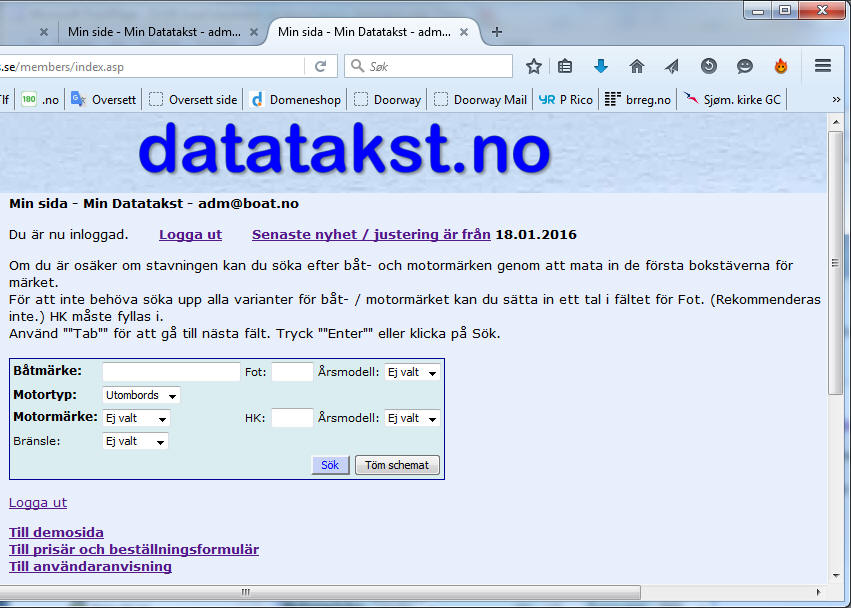Open the downloads arrow icon
The height and width of the screenshot is (608, 851).
[601, 66]
